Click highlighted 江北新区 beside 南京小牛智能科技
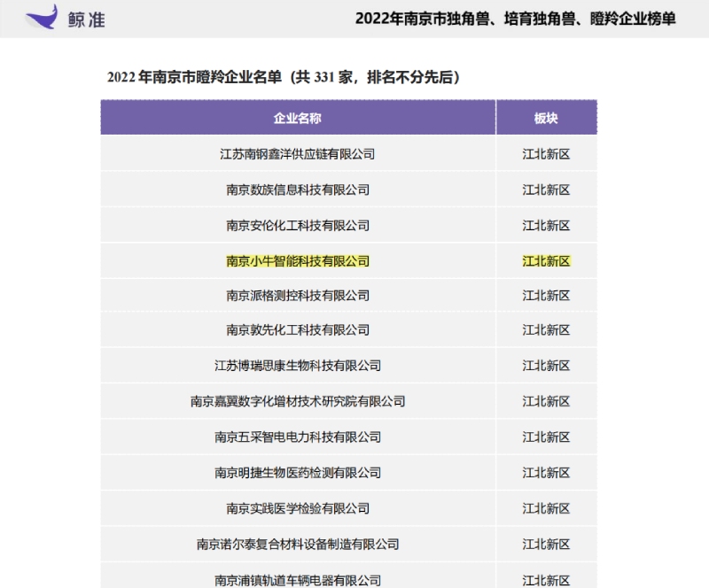Image resolution: width=709 pixels, height=588 pixels. coord(546,261)
